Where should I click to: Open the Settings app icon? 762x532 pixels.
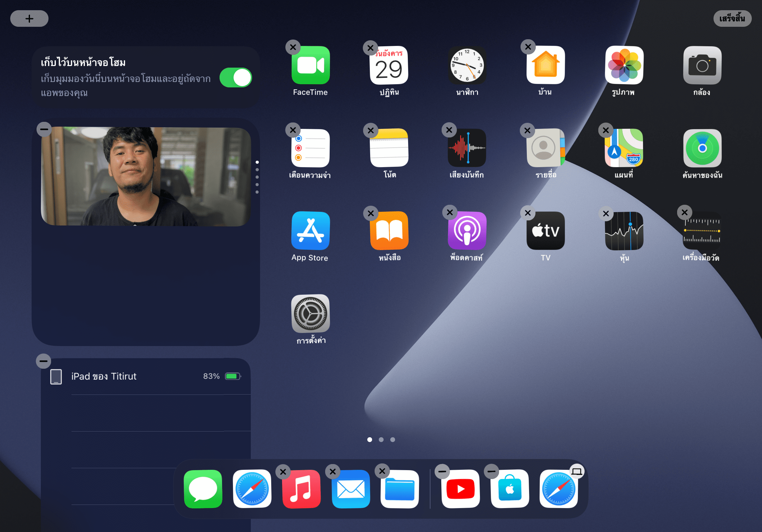pos(310,314)
